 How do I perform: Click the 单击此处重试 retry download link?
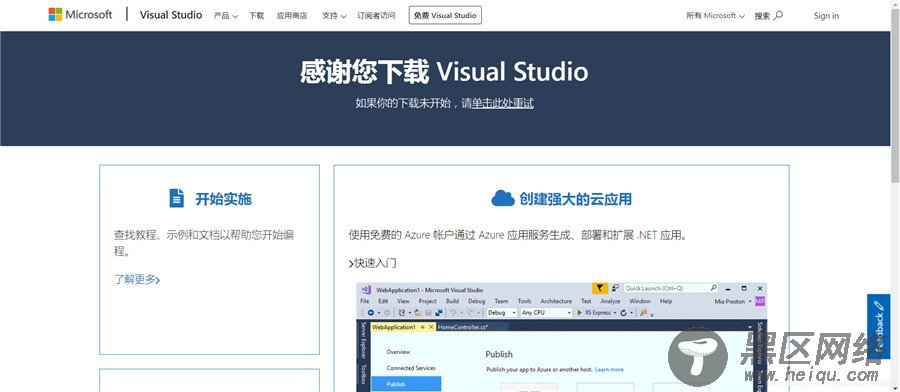503,103
